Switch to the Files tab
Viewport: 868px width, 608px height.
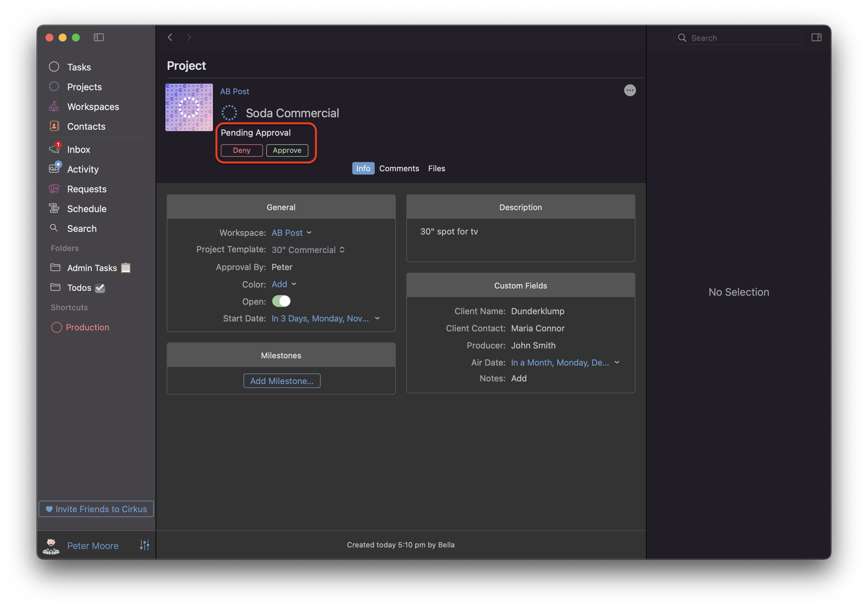coord(436,169)
